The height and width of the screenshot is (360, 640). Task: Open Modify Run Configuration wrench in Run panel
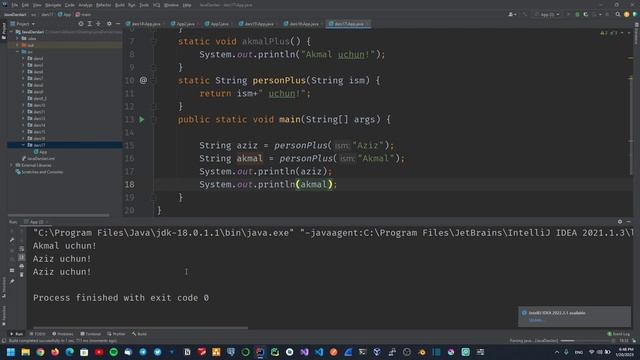[x=12, y=240]
